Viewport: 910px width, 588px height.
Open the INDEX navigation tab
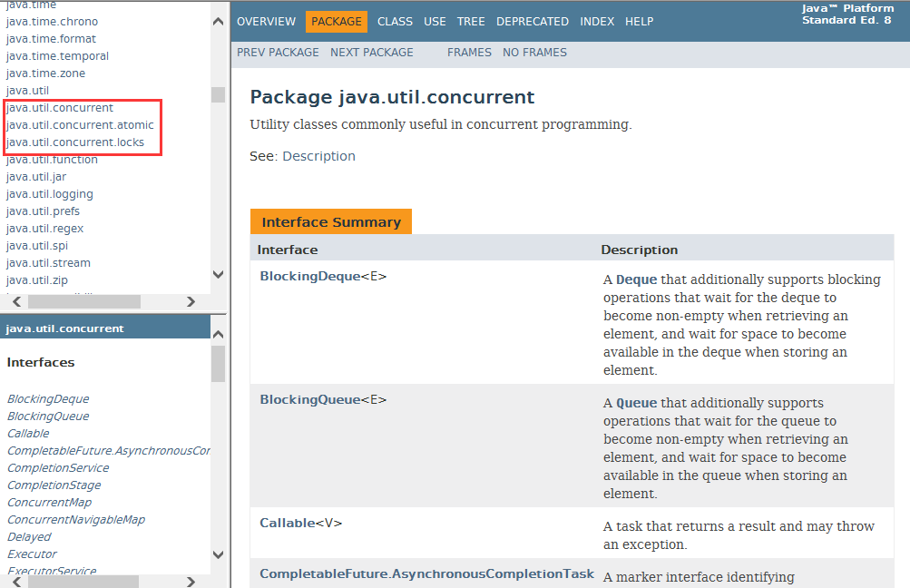point(597,21)
